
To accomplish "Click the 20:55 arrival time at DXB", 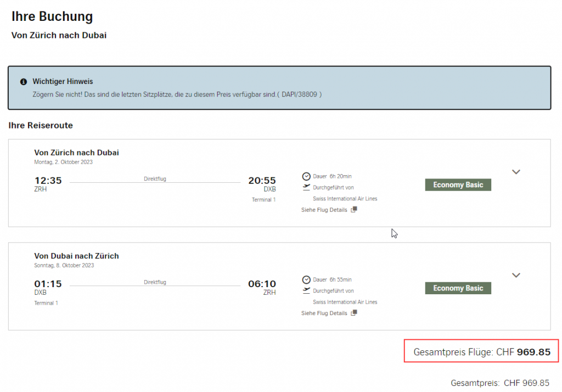I will (262, 181).
